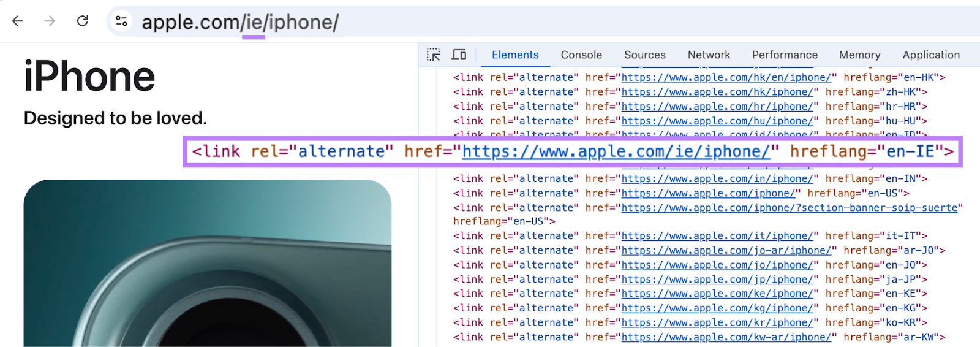Open the Sources tab

click(x=644, y=55)
